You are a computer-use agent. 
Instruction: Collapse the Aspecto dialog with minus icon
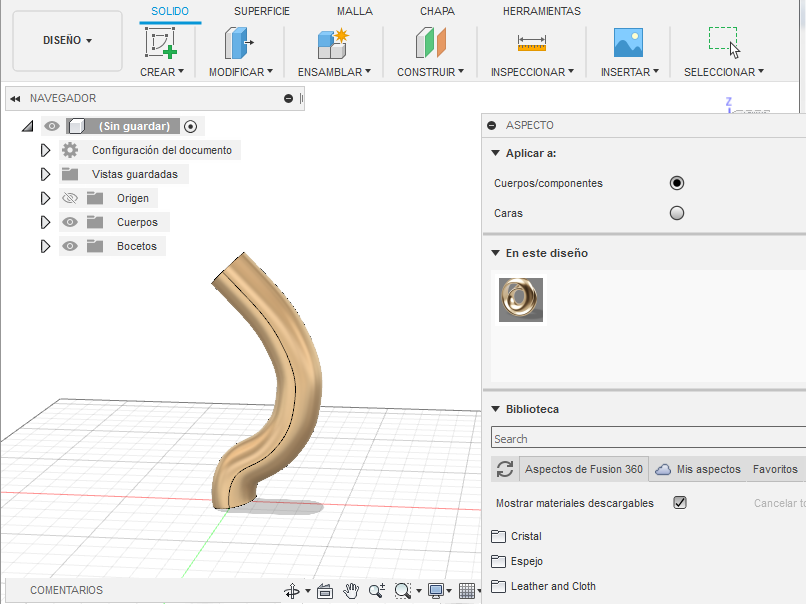491,125
